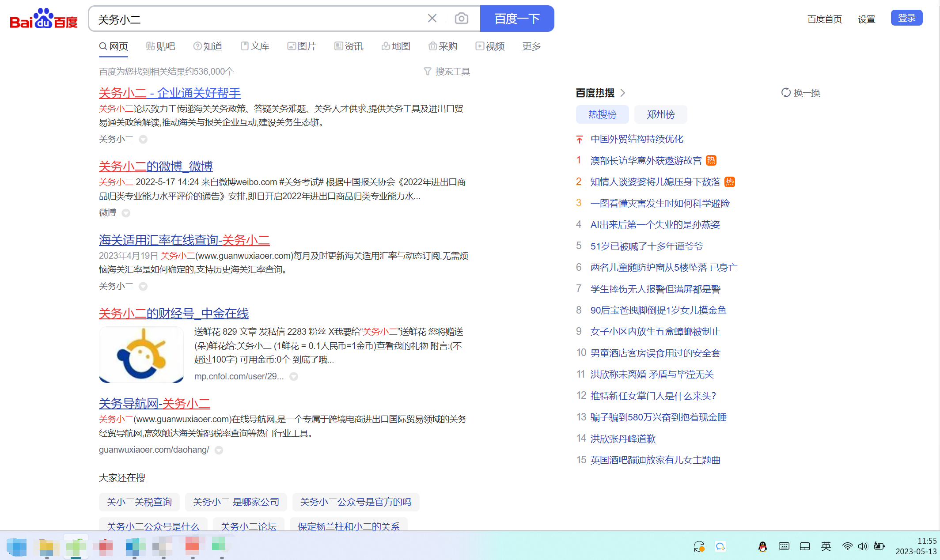Click related search 关务小二 是哪家公司
This screenshot has width=940, height=560.
click(236, 502)
